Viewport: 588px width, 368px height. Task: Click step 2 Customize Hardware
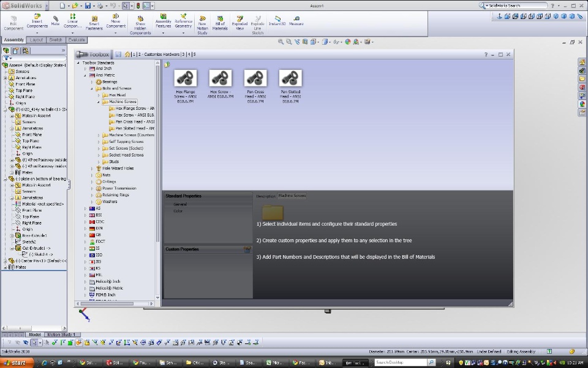coord(159,55)
